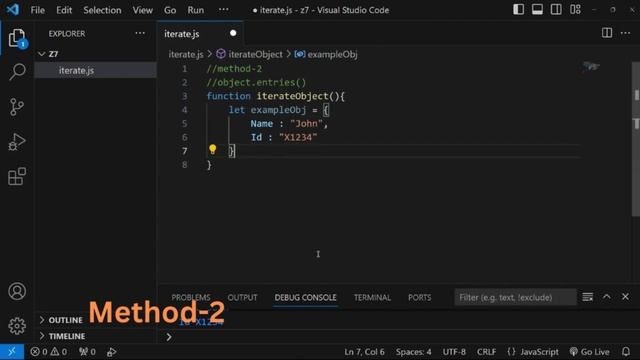Open Customize Layout icon in title bar
Viewport: 640px width, 360px height.
coord(575,9)
